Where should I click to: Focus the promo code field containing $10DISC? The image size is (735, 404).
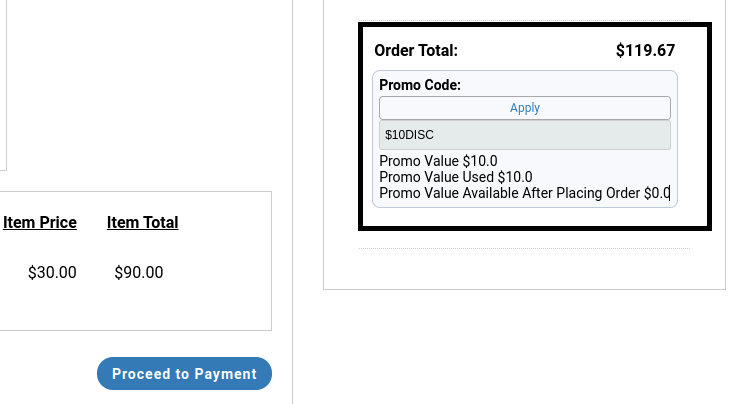tap(524, 134)
